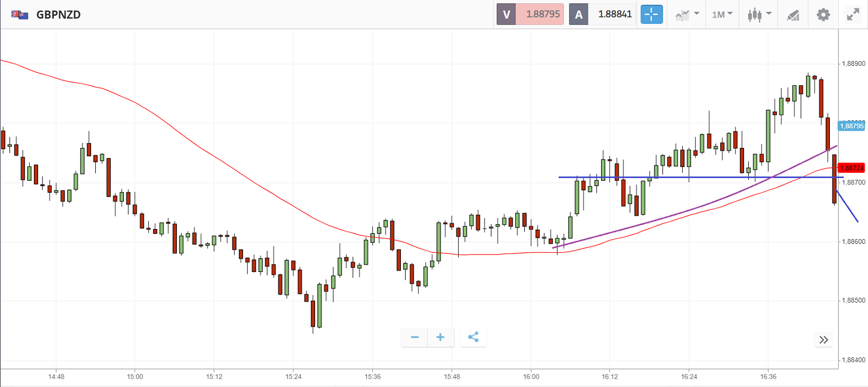Click the GBPNZD flag icon
Viewport: 868px width, 387px height.
[20, 14]
